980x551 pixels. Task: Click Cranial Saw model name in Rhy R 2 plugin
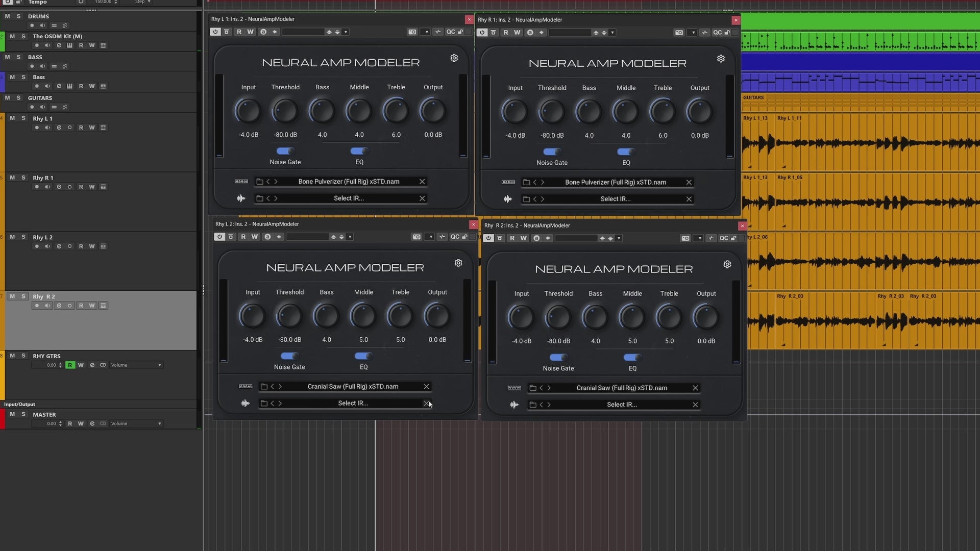point(621,388)
